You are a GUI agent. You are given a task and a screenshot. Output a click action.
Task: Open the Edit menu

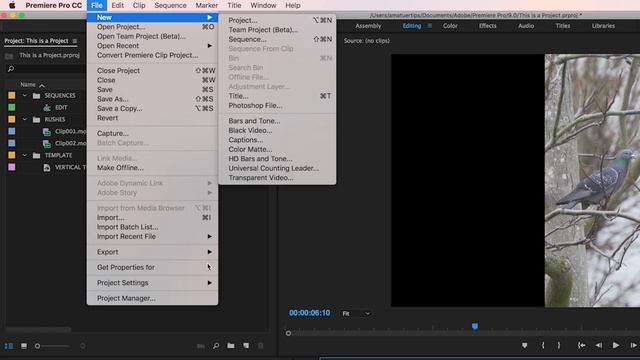pyautogui.click(x=118, y=5)
